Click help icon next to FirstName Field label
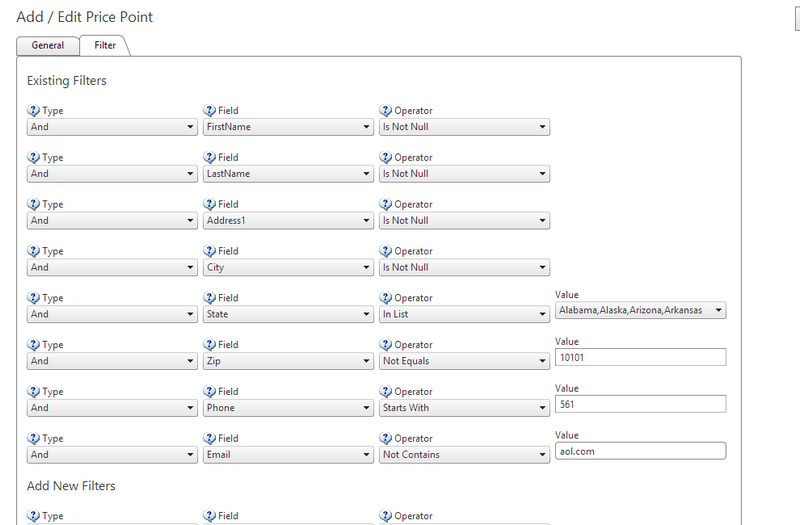Viewport: 800px width, 525px height. click(x=209, y=111)
